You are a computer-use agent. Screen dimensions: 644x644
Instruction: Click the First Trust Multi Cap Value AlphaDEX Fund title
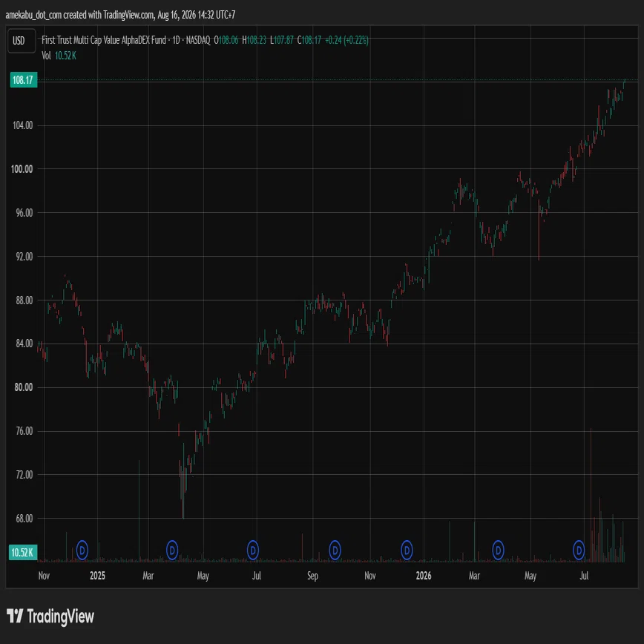pos(104,40)
